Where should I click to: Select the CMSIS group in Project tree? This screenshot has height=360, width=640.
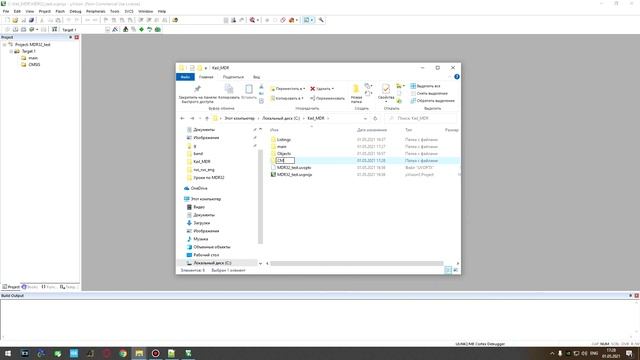point(34,64)
